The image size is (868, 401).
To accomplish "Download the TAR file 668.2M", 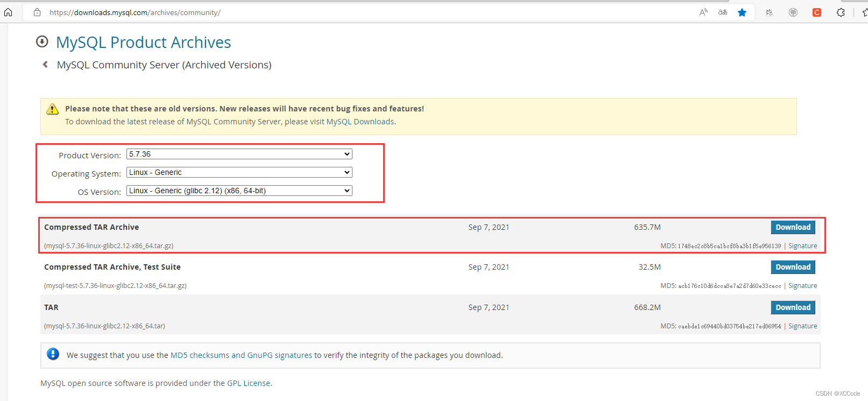I will point(793,307).
